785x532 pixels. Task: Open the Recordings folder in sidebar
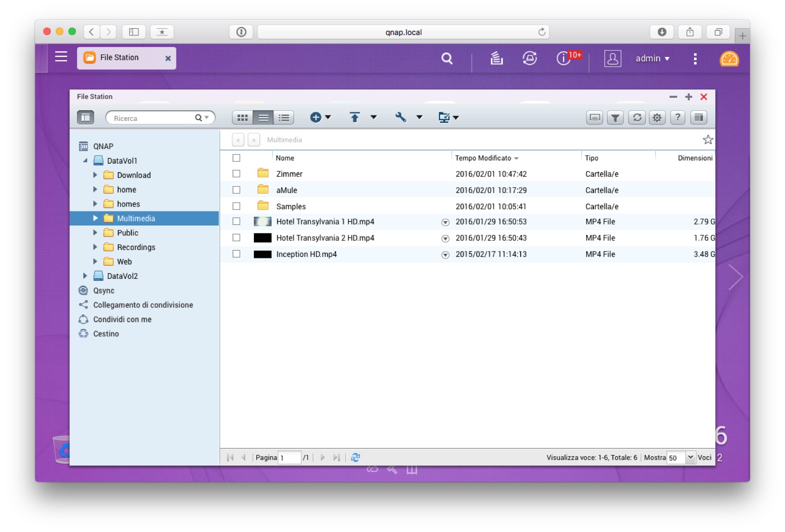[136, 247]
